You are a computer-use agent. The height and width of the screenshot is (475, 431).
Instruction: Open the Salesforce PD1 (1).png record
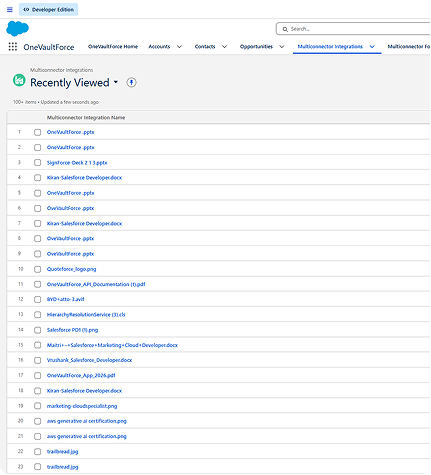[72, 330]
